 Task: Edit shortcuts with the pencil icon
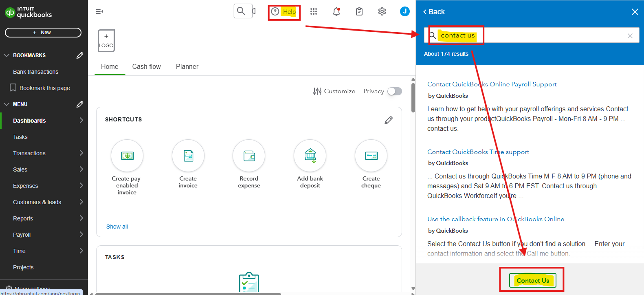389,120
